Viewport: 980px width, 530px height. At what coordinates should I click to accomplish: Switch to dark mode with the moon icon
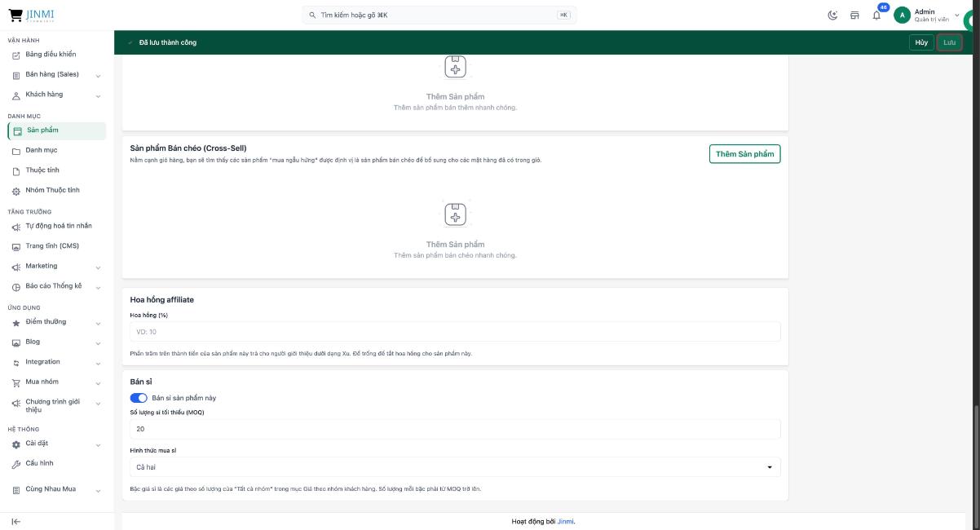832,15
